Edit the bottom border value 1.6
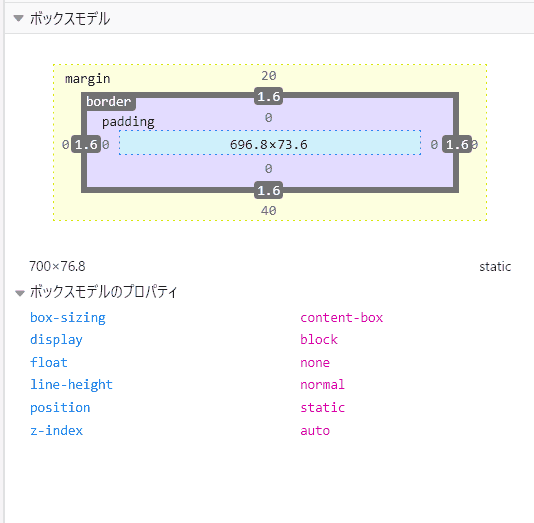Viewport: 534px width, 523px height. click(269, 190)
